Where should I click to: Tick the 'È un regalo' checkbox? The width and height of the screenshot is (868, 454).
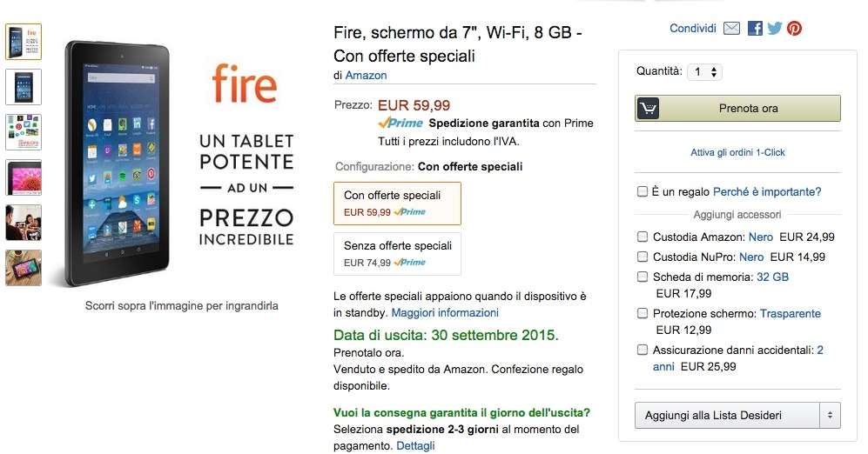tap(643, 191)
